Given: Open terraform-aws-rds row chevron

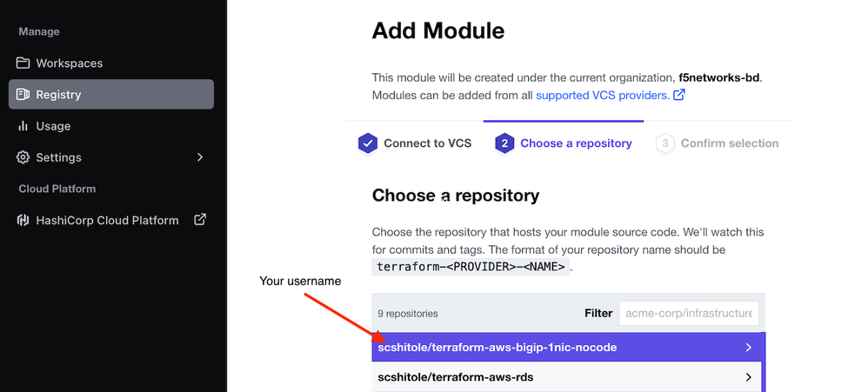Looking at the screenshot, I should point(749,377).
